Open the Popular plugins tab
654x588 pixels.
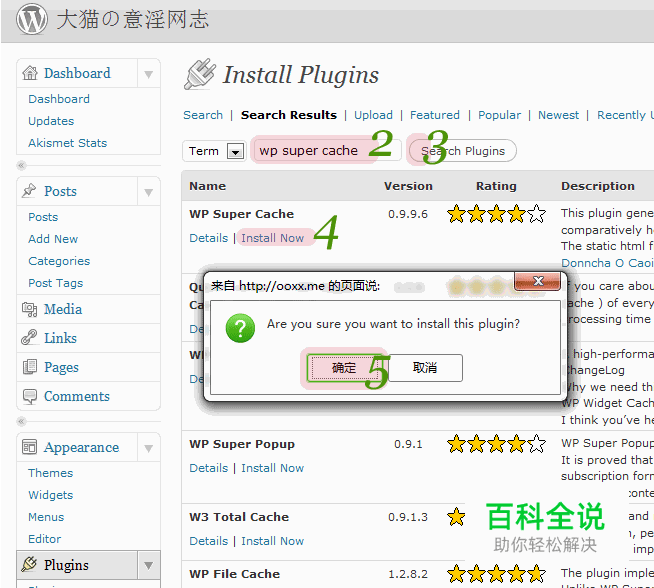499,115
